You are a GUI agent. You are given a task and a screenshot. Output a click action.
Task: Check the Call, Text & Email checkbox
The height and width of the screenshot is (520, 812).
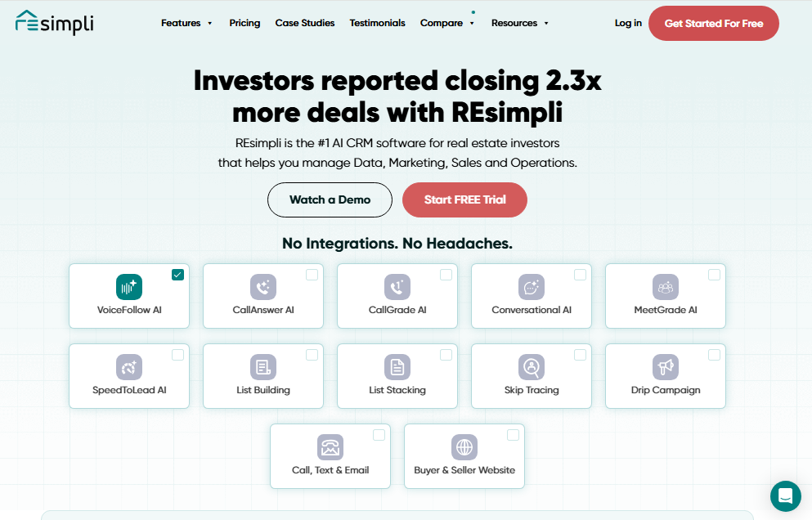[379, 435]
